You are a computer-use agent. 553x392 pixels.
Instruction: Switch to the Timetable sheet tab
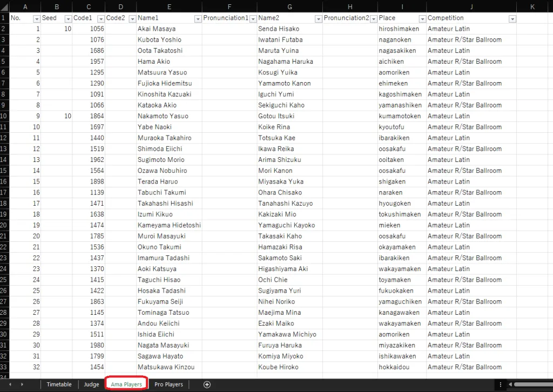(59, 384)
